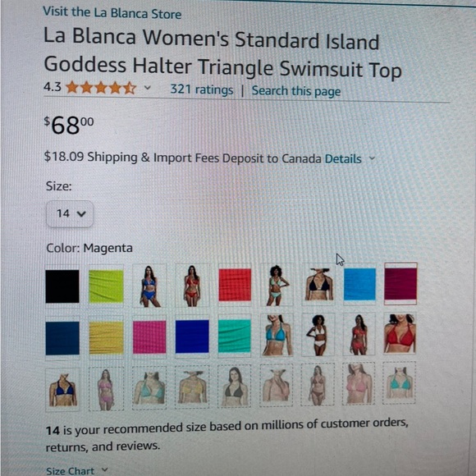Select the black color swatch

(62, 286)
